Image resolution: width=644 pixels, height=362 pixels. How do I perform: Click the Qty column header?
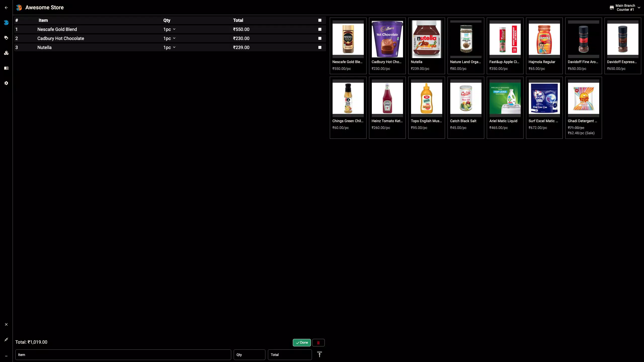(167, 20)
